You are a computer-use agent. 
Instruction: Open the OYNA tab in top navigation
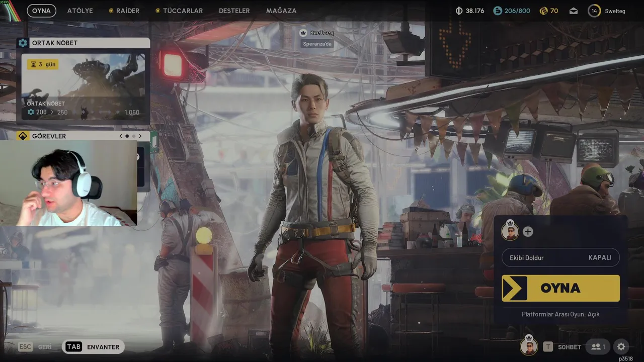(x=41, y=11)
